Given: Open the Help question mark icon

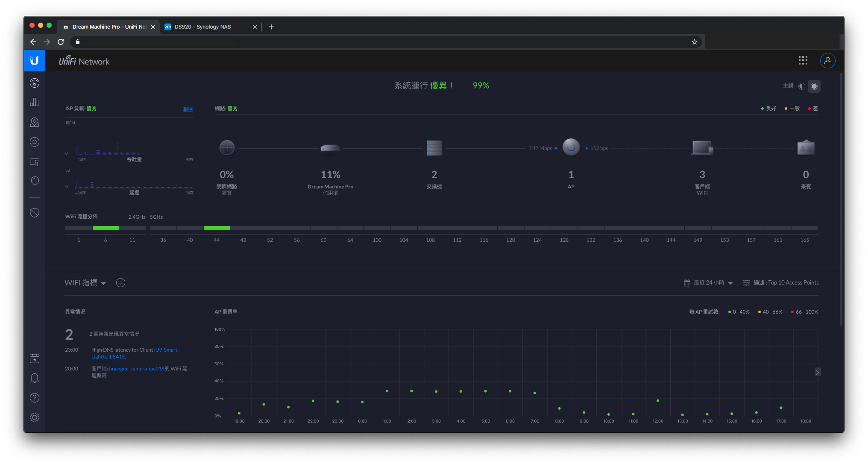Looking at the screenshot, I should point(35,398).
